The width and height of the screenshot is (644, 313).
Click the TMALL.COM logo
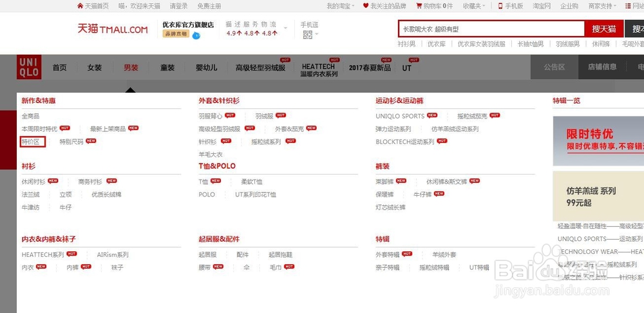113,29
